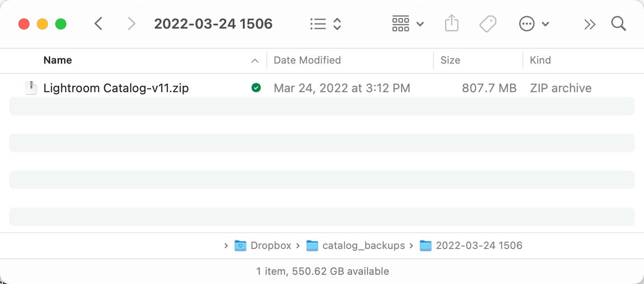This screenshot has height=284, width=644.
Task: Click the document icon next to Lightroom Catalog-v11.zip
Action: [30, 87]
